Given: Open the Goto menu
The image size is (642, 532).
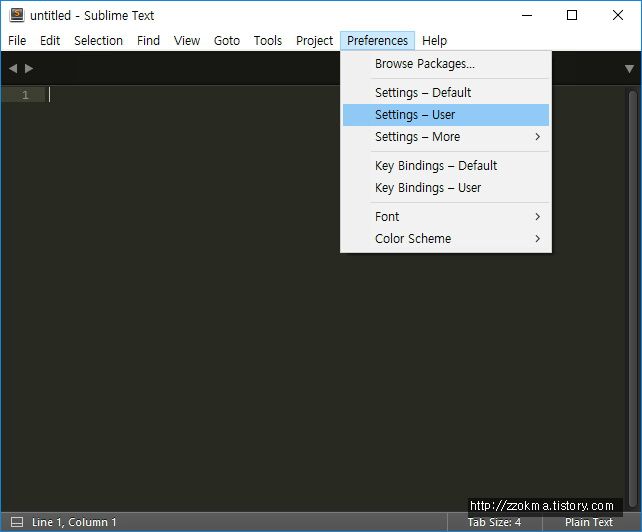Looking at the screenshot, I should (227, 41).
